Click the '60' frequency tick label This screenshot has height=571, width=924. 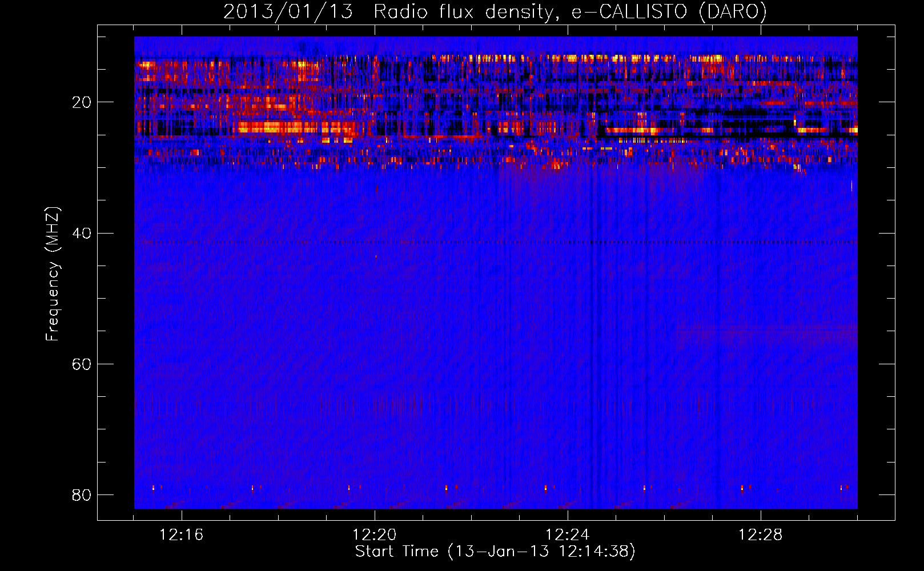[x=82, y=364]
